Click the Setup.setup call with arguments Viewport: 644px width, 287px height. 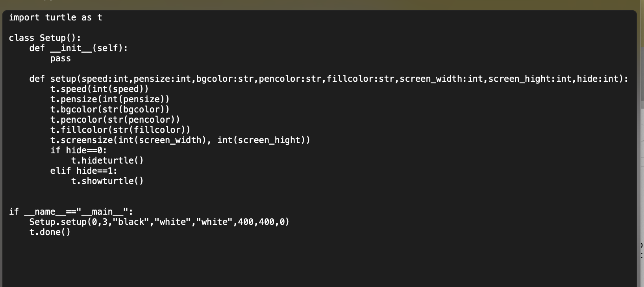[x=159, y=222]
